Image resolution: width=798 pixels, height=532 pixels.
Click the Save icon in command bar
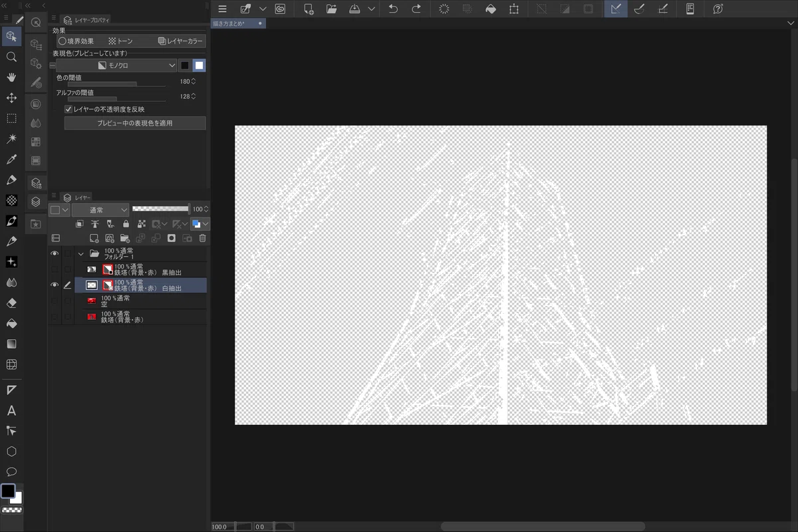(x=354, y=9)
